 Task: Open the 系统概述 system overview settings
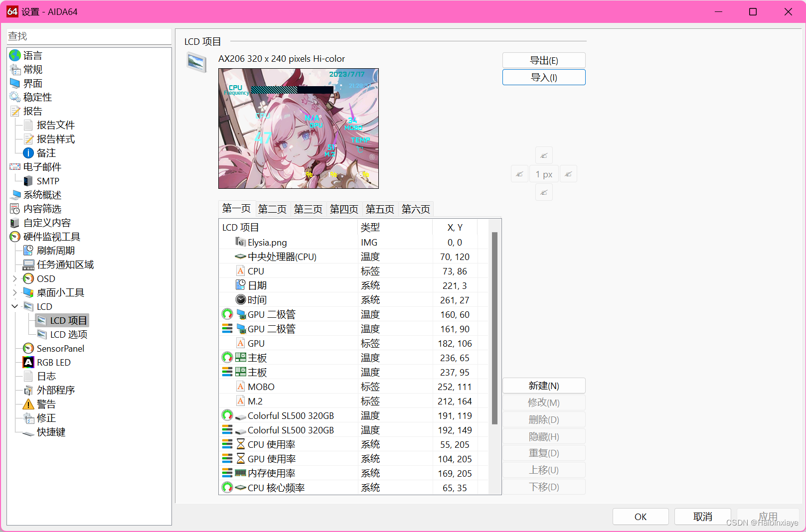tap(43, 195)
